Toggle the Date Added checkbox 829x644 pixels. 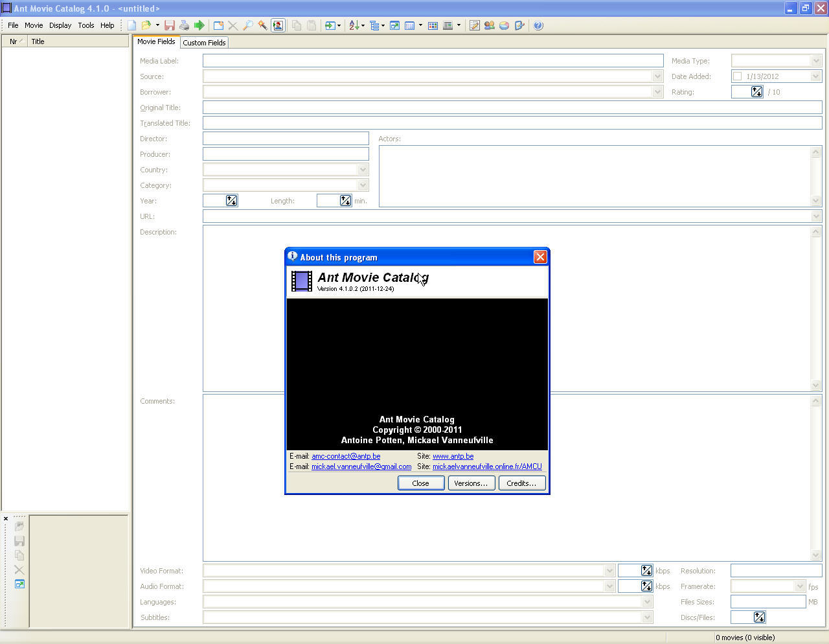click(x=737, y=76)
